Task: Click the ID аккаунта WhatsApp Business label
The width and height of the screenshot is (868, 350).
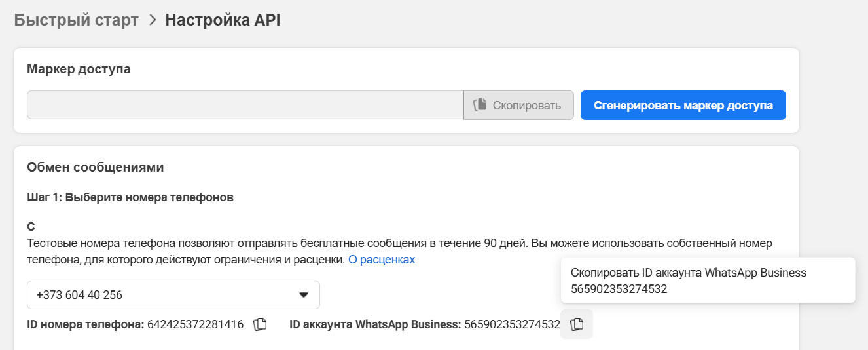Action: coord(376,324)
